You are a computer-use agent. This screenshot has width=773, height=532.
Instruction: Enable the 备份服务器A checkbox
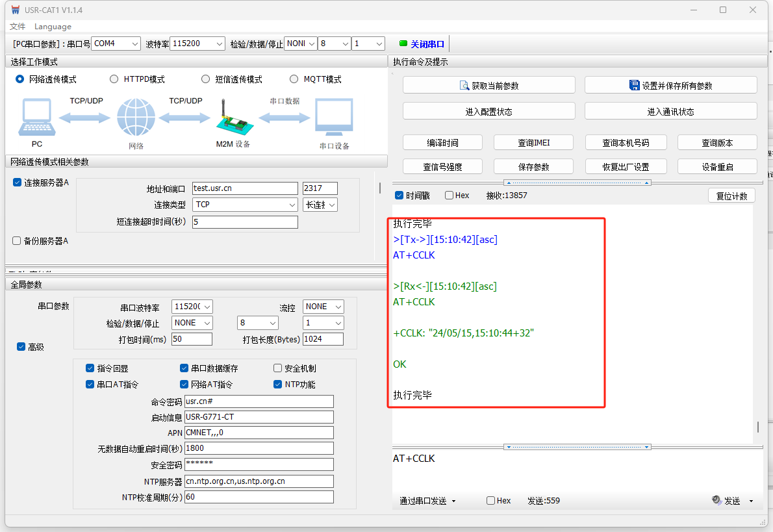[17, 241]
